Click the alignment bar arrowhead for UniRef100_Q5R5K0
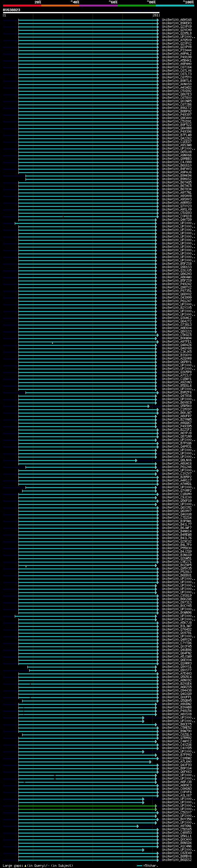Screen dimensions: 197x868 coord(148,406)
